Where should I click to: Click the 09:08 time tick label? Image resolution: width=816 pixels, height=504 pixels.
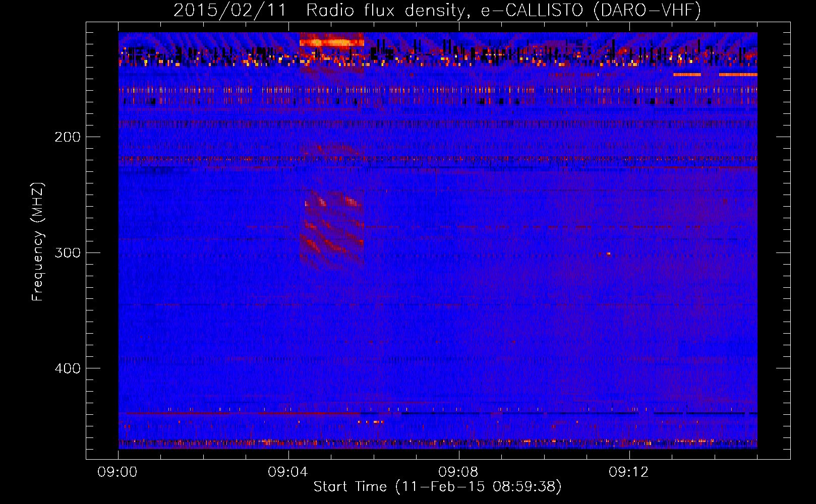[x=458, y=472]
